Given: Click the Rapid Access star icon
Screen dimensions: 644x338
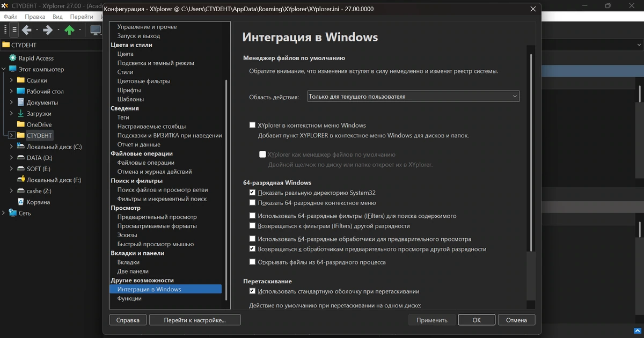Looking at the screenshot, I should click(13, 58).
